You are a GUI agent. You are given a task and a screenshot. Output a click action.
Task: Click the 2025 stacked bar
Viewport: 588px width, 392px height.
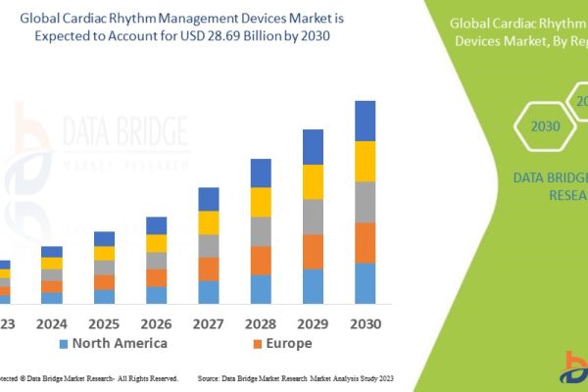(x=104, y=268)
